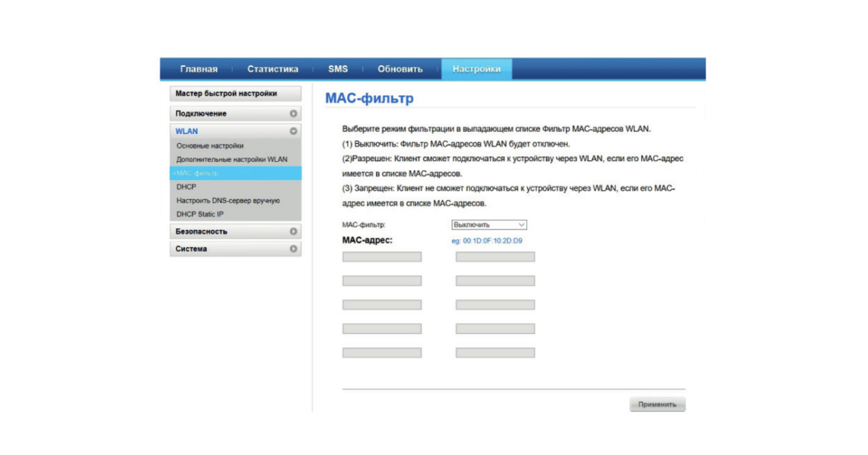Click the fifth MAC address field, right column
The image size is (868, 455).
pyautogui.click(x=495, y=353)
